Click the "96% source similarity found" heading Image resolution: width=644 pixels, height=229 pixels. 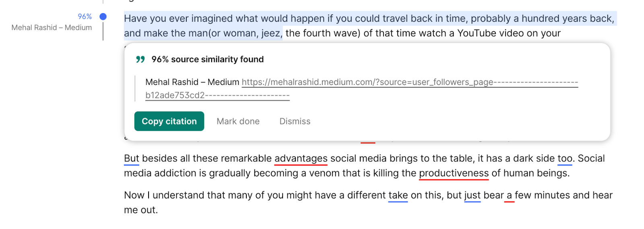point(207,60)
